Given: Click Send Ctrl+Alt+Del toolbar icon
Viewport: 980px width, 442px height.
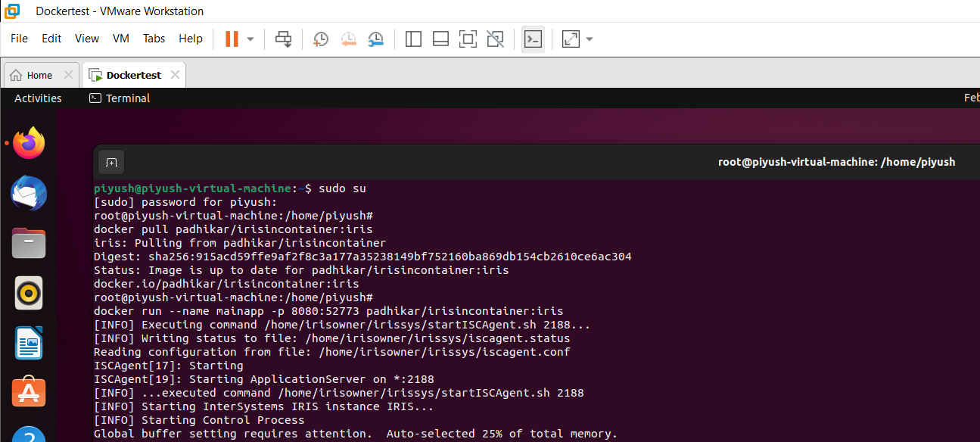Looking at the screenshot, I should (x=283, y=39).
